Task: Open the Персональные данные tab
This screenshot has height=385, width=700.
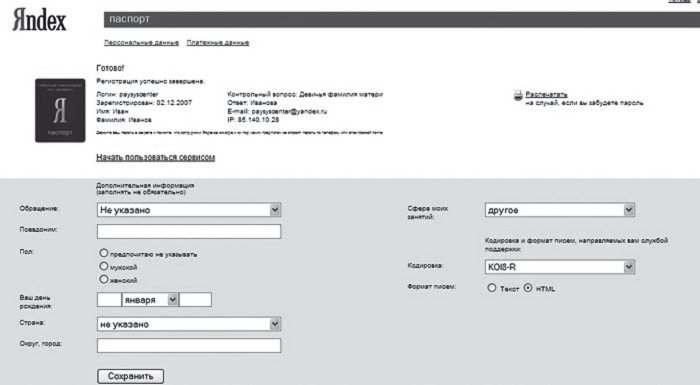Action: [x=142, y=42]
